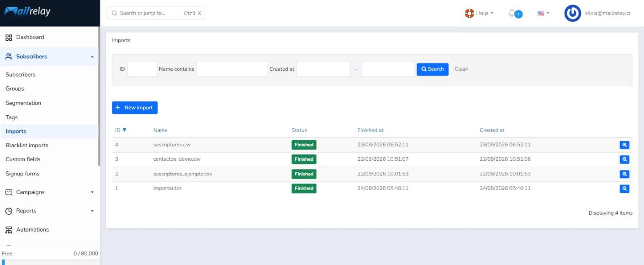The width and height of the screenshot is (644, 265).
Task: Click the Campaigns envelope icon
Action: [9, 192]
